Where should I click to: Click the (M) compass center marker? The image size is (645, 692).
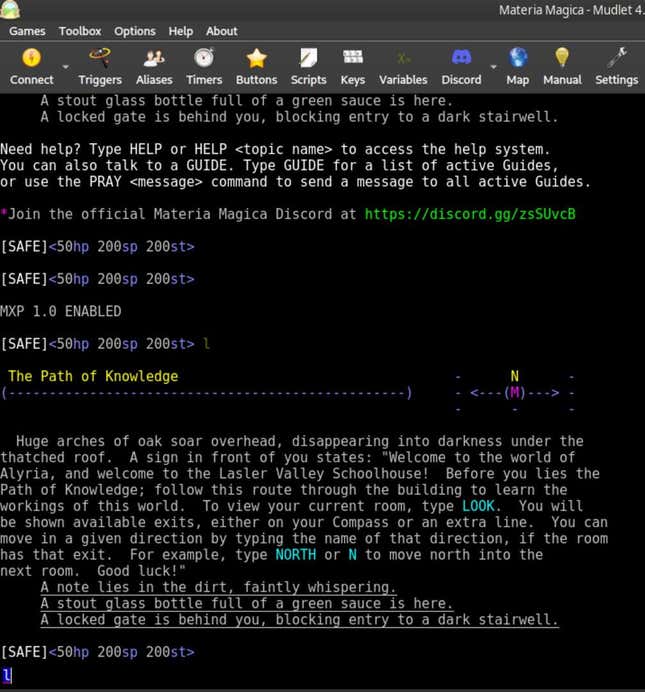click(514, 393)
